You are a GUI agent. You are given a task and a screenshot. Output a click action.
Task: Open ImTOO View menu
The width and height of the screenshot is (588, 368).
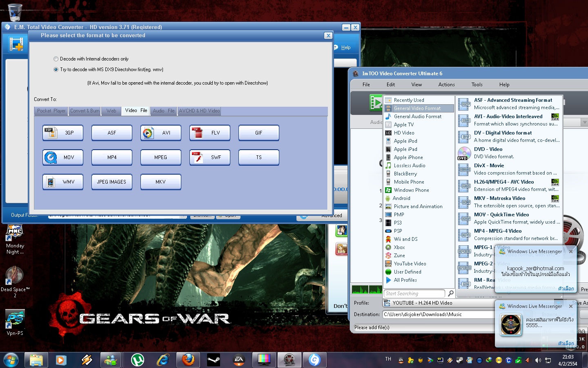(416, 85)
